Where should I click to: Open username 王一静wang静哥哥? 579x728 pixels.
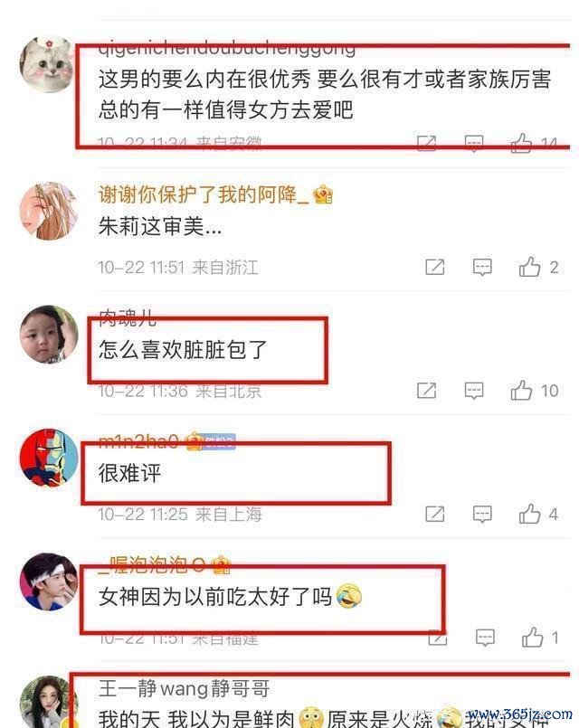[x=184, y=688]
